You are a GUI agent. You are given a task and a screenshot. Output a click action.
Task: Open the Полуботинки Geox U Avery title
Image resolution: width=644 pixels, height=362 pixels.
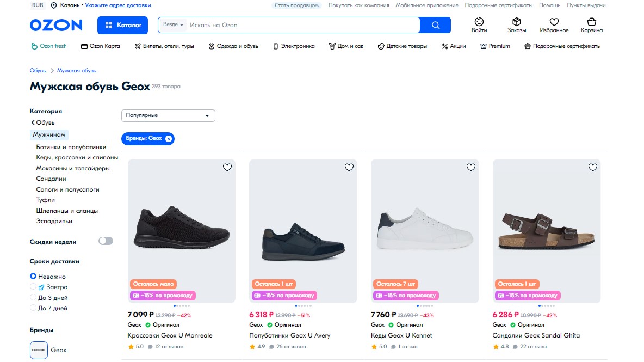click(x=289, y=335)
